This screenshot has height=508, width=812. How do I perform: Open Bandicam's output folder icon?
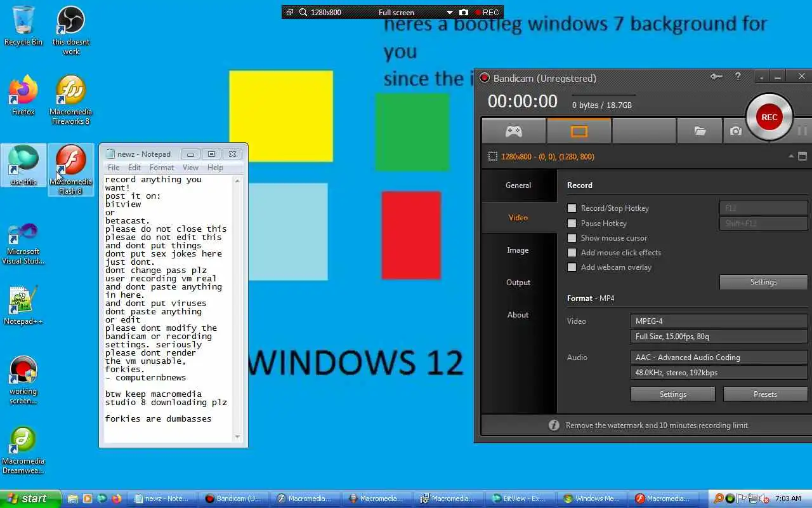(700, 131)
